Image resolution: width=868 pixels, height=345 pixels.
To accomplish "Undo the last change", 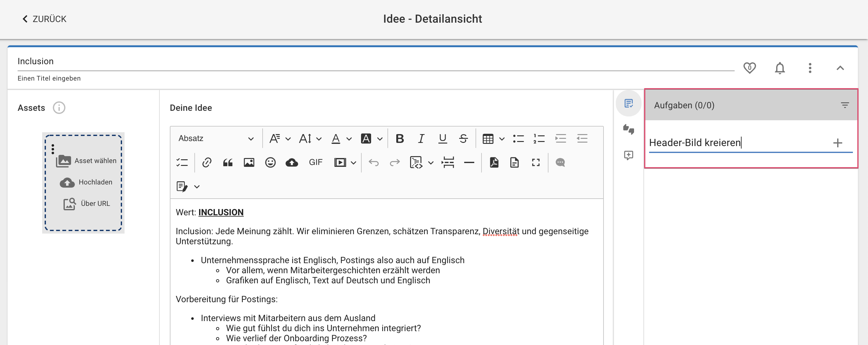I will click(x=373, y=162).
